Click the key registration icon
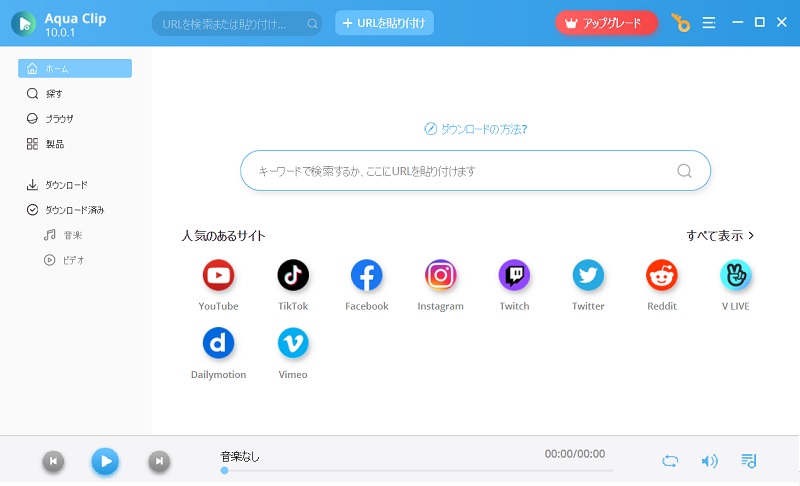This screenshot has height=486, width=800. coord(680,23)
